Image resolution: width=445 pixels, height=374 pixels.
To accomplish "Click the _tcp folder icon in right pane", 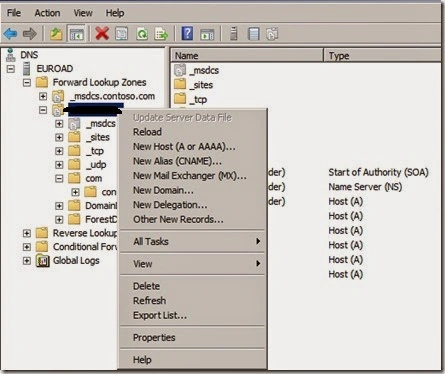I will 180,99.
